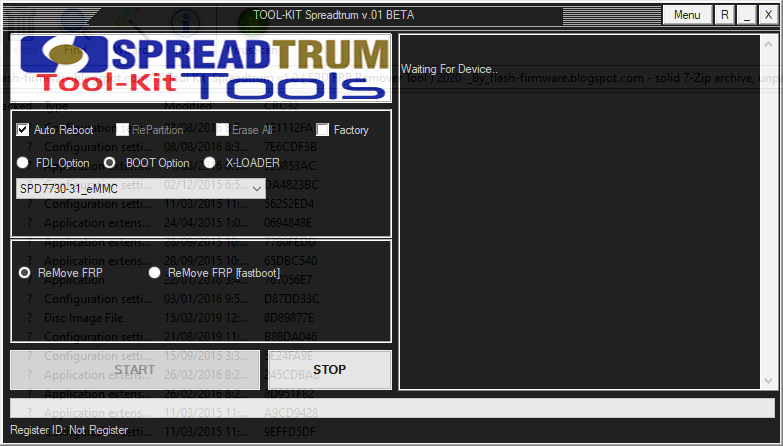Image resolution: width=783 pixels, height=446 pixels.
Task: Click the STOP button
Action: (x=330, y=370)
